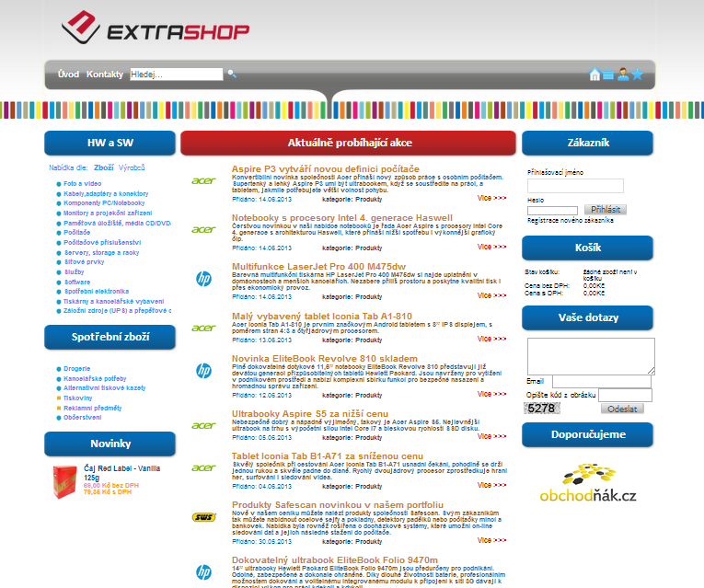Click the Red Label tea product image

[x=64, y=481]
